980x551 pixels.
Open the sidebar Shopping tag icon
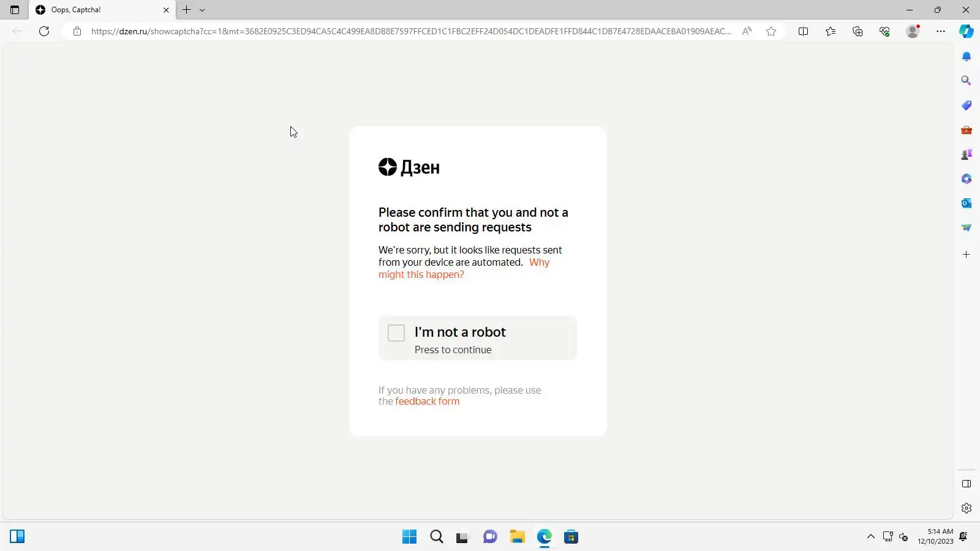point(967,105)
